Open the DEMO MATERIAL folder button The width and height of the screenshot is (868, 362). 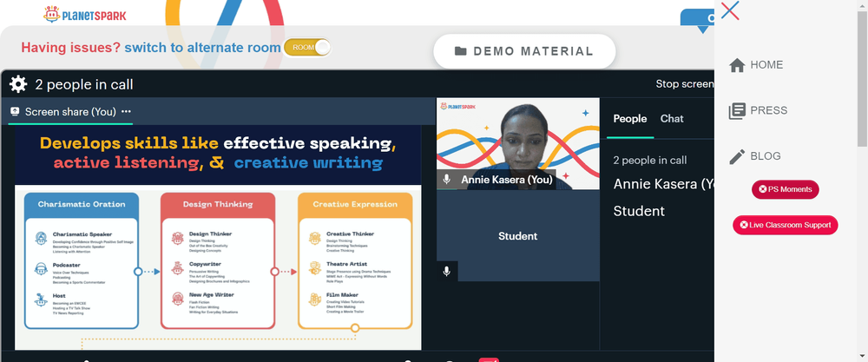pyautogui.click(x=524, y=51)
